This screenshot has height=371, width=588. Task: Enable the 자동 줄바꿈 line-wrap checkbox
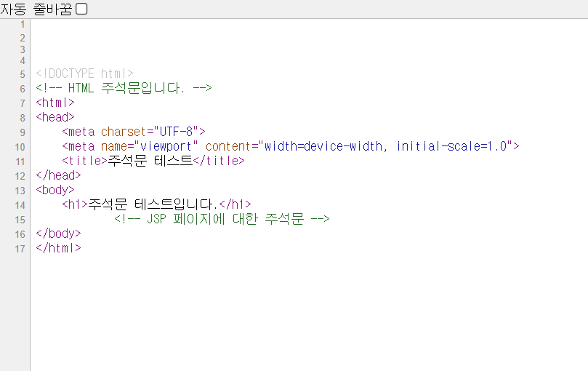point(81,9)
